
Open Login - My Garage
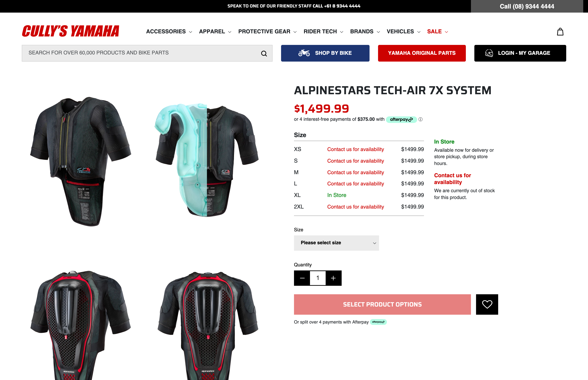520,53
